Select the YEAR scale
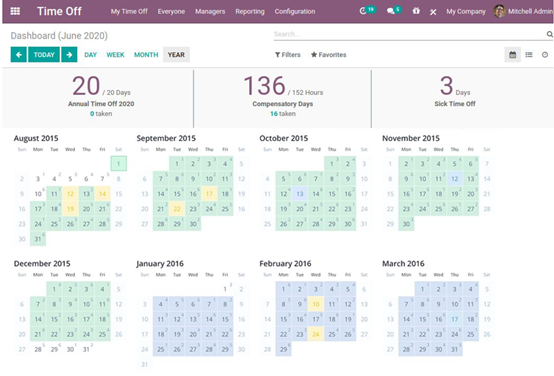 (176, 54)
